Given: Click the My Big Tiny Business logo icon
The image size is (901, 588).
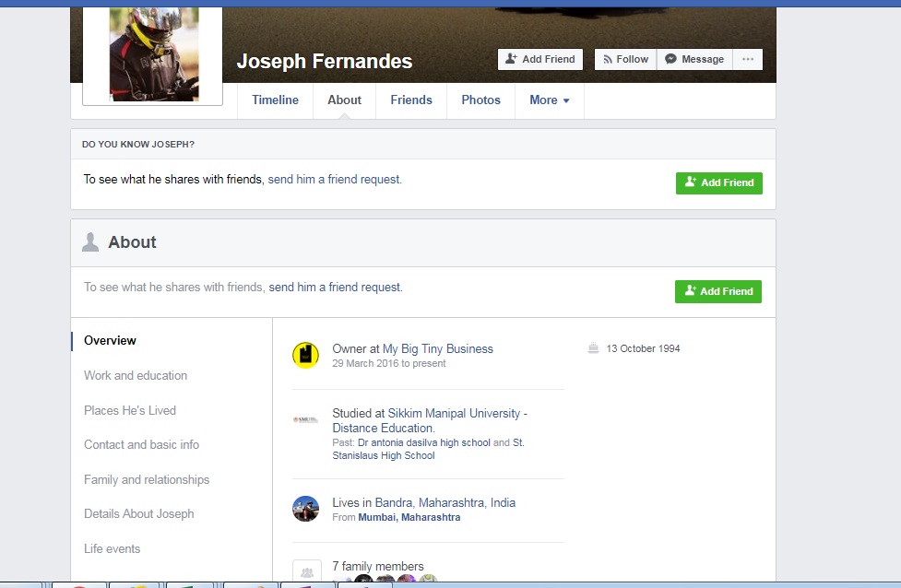Looking at the screenshot, I should 305,355.
